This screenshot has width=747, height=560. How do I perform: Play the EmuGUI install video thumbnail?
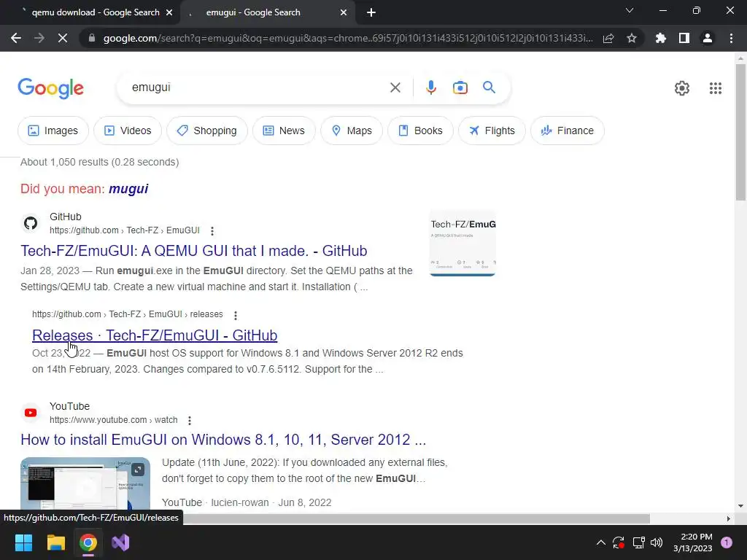[85, 484]
